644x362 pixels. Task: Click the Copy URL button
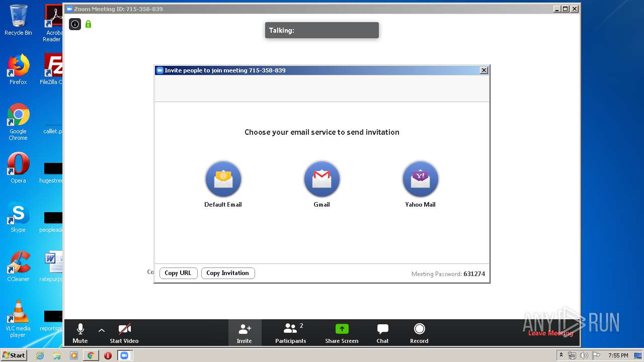click(178, 273)
